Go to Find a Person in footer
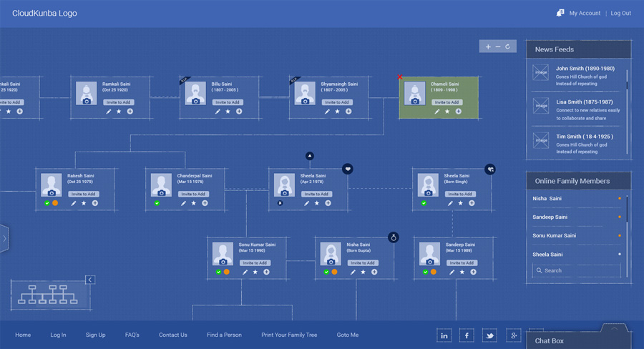This screenshot has height=349, width=644. 224,335
